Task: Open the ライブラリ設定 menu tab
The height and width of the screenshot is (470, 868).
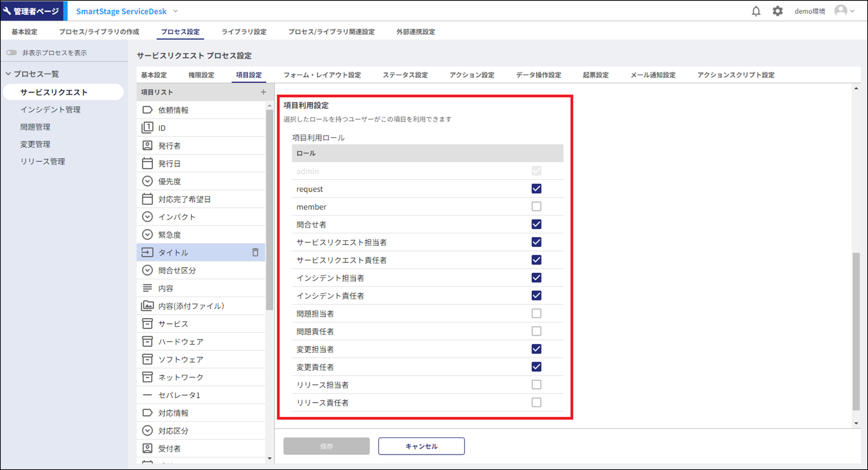Action: (244, 32)
